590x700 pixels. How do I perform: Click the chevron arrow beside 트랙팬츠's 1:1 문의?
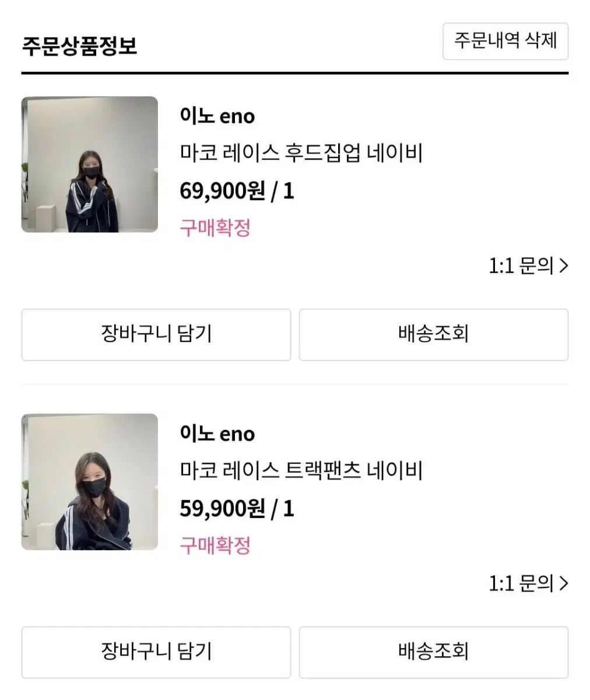click(563, 583)
